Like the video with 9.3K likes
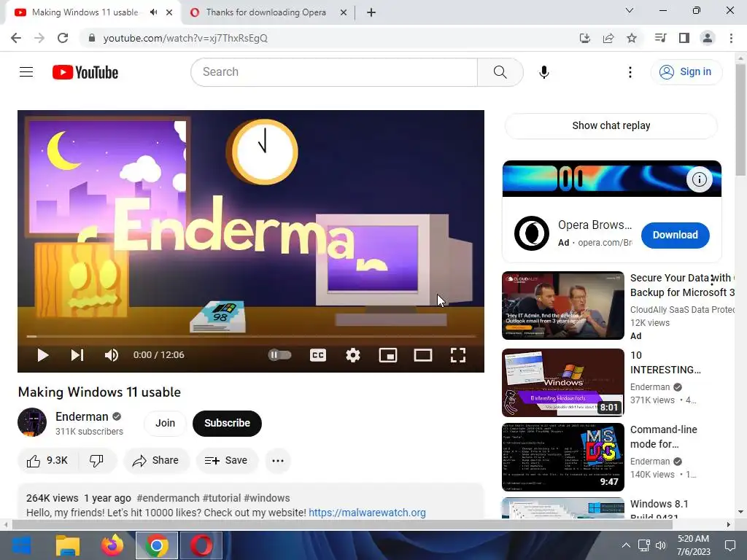 (47, 461)
